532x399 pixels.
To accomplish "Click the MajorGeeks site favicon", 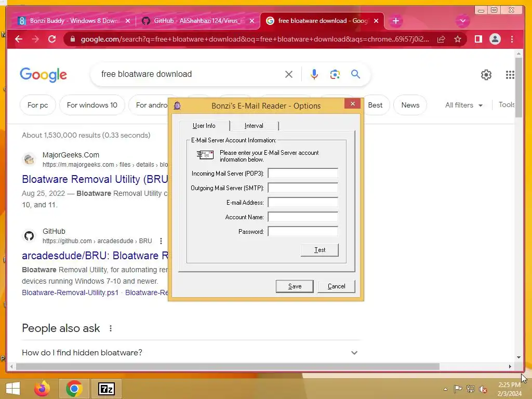I will click(x=29, y=159).
